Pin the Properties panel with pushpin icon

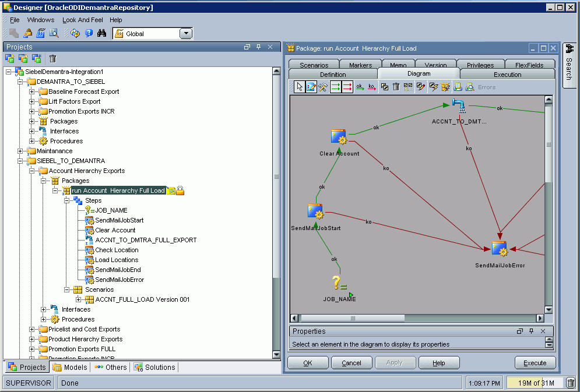pos(531,331)
